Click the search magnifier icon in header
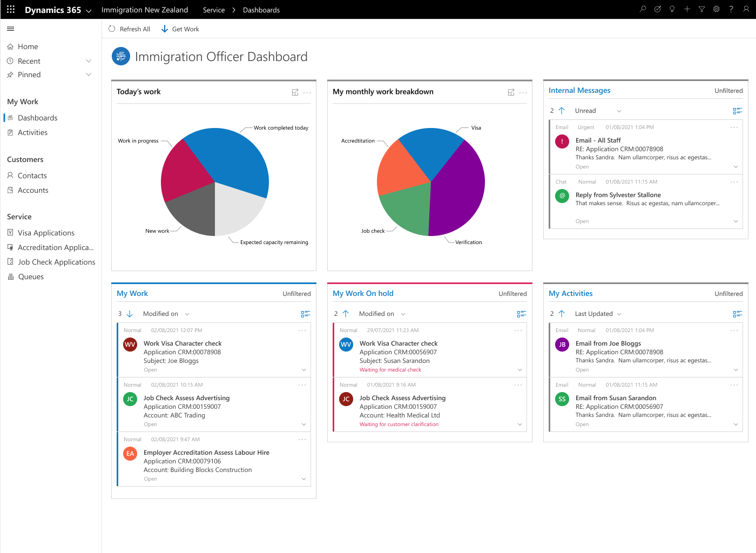This screenshot has height=553, width=756. click(643, 9)
